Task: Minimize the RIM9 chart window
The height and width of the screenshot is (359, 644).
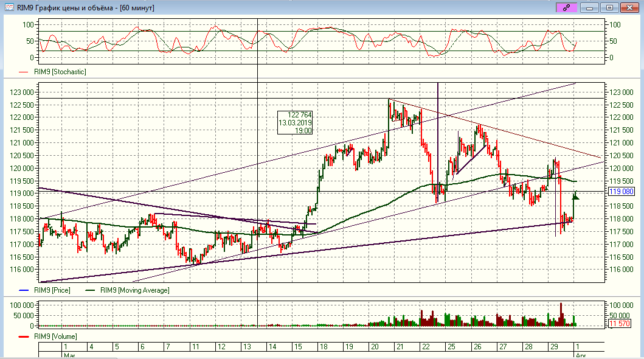Action: pos(589,7)
